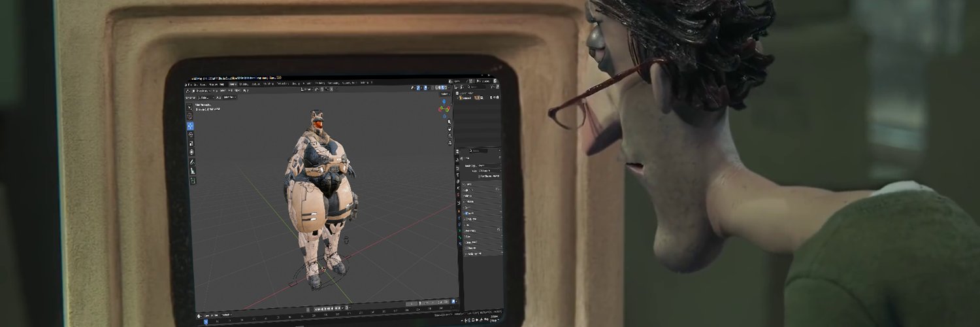Image resolution: width=980 pixels, height=327 pixels.
Task: Toggle the blue checkbox in Properties panel
Action: tap(466, 213)
